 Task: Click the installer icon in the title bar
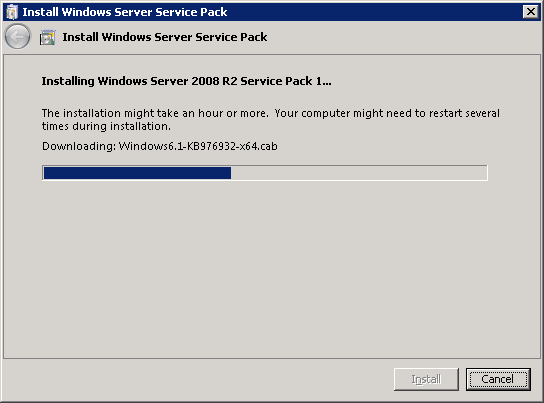(x=12, y=12)
